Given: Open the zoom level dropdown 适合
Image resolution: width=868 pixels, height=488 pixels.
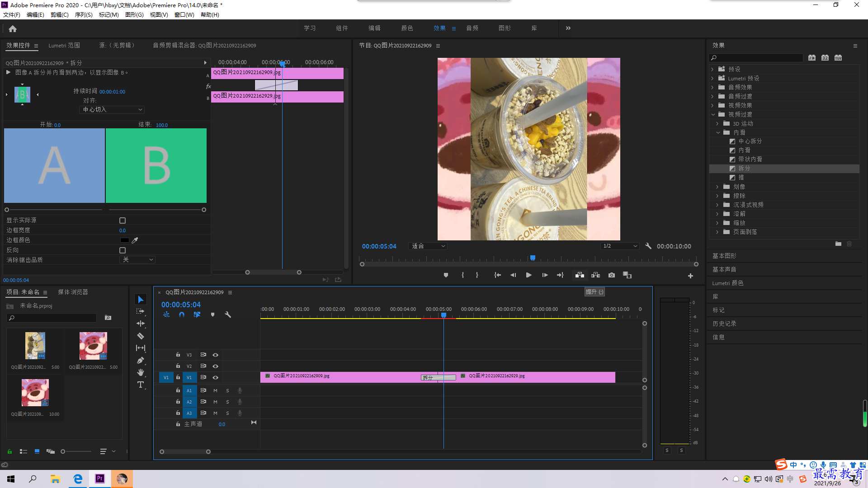Looking at the screenshot, I should (428, 246).
